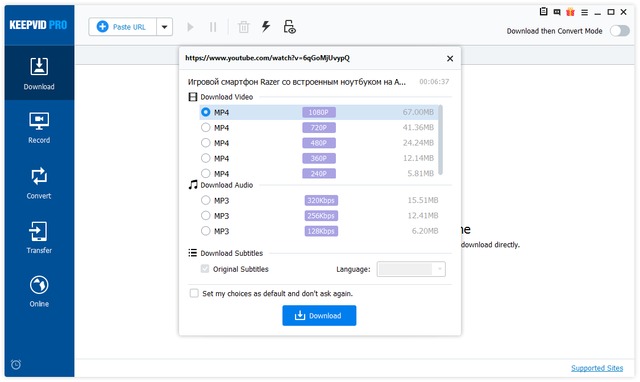Click the 480P resolution badge

[319, 143]
